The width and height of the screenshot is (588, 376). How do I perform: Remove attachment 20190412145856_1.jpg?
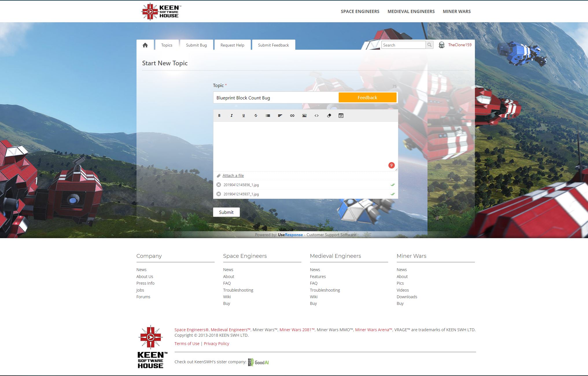click(x=219, y=185)
